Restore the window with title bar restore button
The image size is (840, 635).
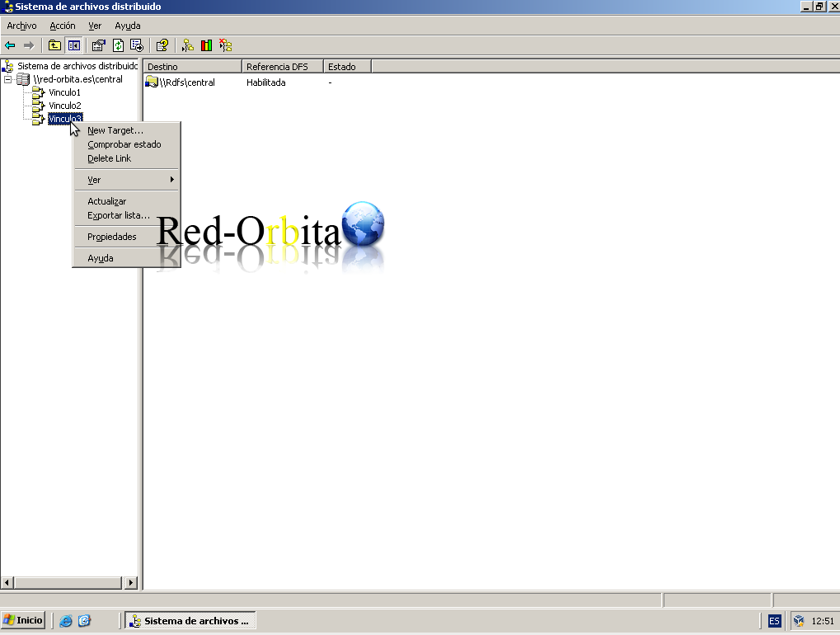click(819, 7)
